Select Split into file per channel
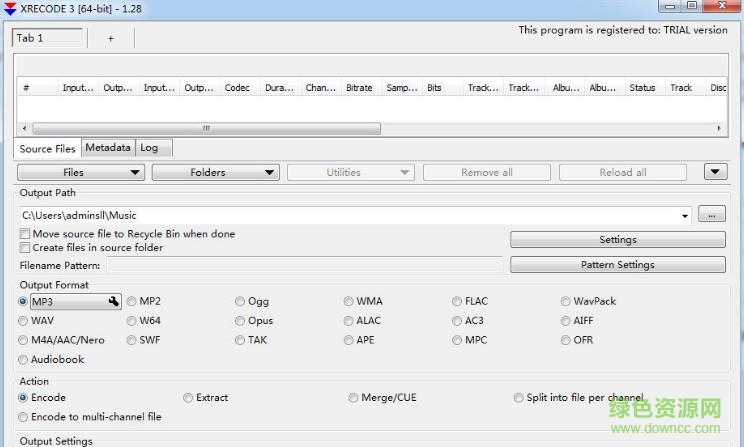 (x=519, y=398)
